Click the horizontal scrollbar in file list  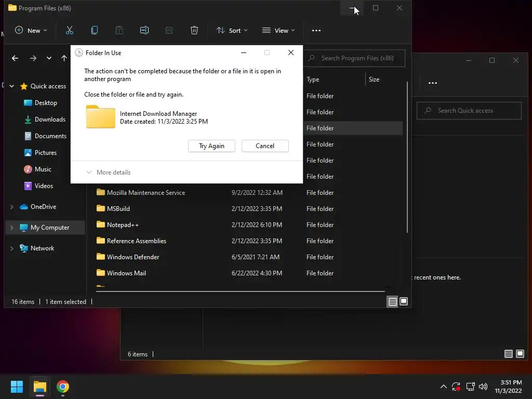tap(240, 291)
